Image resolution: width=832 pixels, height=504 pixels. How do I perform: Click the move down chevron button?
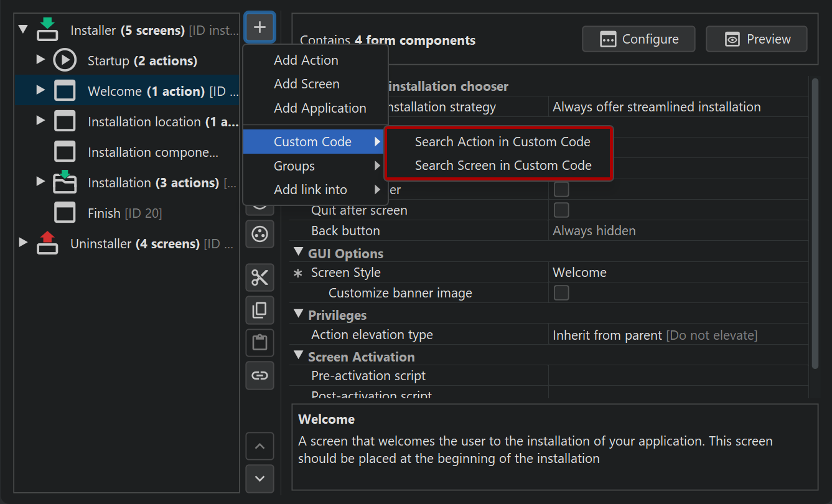pos(259,478)
